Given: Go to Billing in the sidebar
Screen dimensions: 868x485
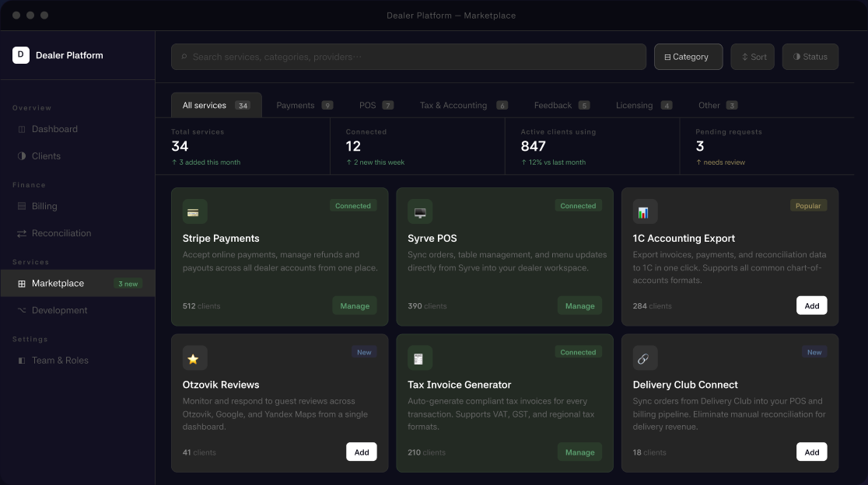Looking at the screenshot, I should pyautogui.click(x=78, y=206).
